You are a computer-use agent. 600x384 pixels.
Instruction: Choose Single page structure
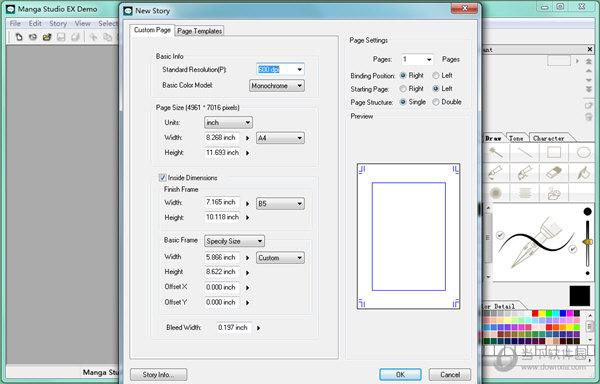pos(403,102)
